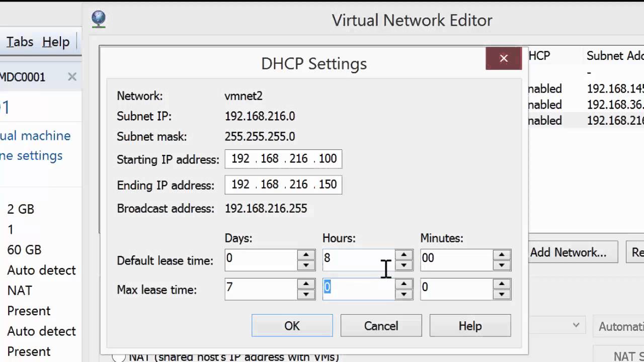Select network row with subnet 192.168.36
This screenshot has height=362, width=644.
586,105
